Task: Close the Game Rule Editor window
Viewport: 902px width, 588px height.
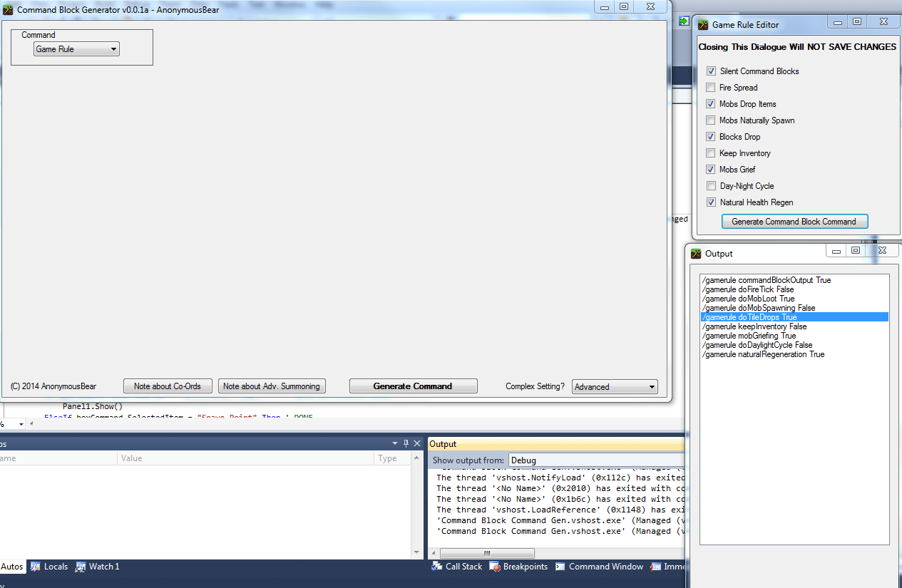Action: coord(883,22)
